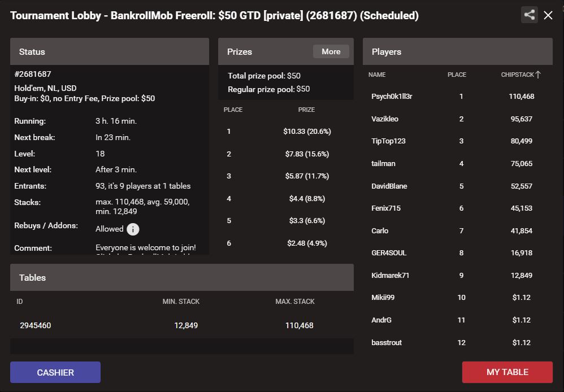Screen dimensions: 564x392
Task: Click the Status panel heading
Action: tap(32, 52)
